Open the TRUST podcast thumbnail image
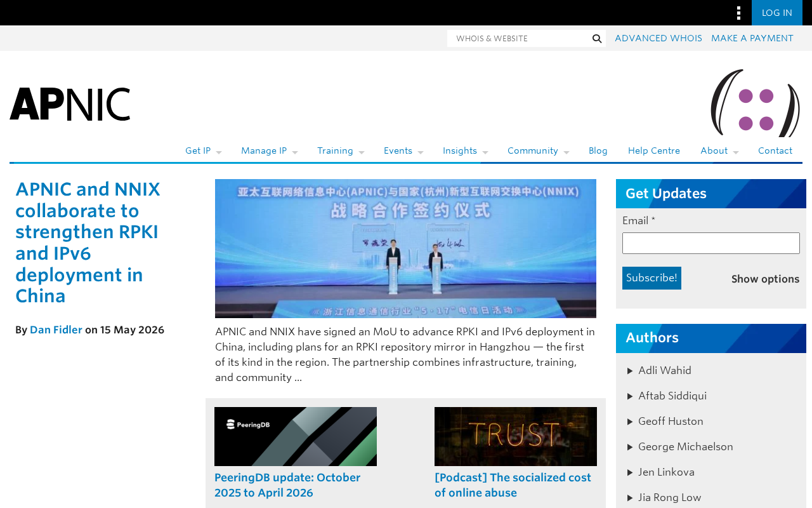 click(x=516, y=436)
